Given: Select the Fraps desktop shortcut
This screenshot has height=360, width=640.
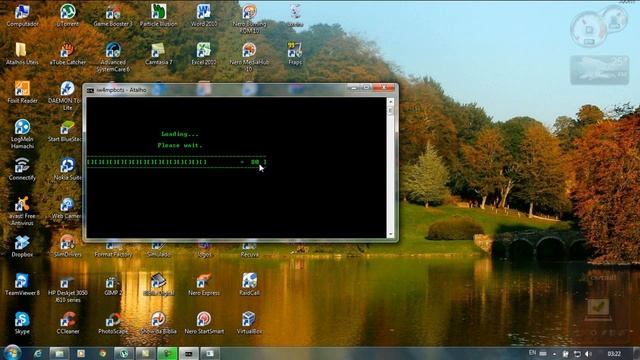Looking at the screenshot, I should click(x=295, y=53).
